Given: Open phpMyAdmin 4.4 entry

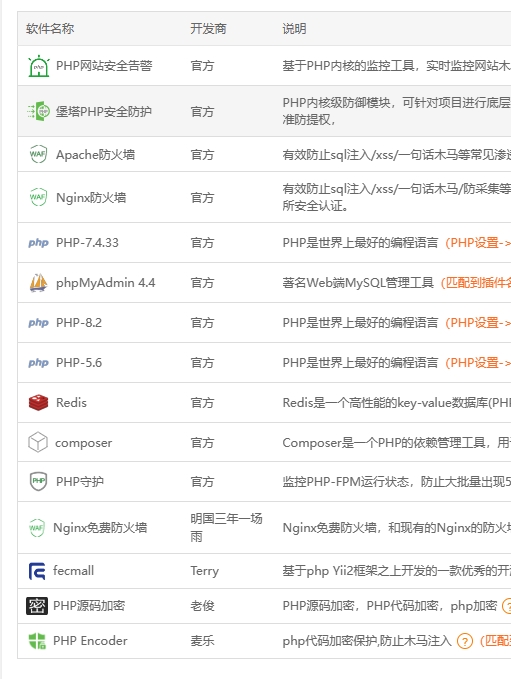Looking at the screenshot, I should 106,283.
